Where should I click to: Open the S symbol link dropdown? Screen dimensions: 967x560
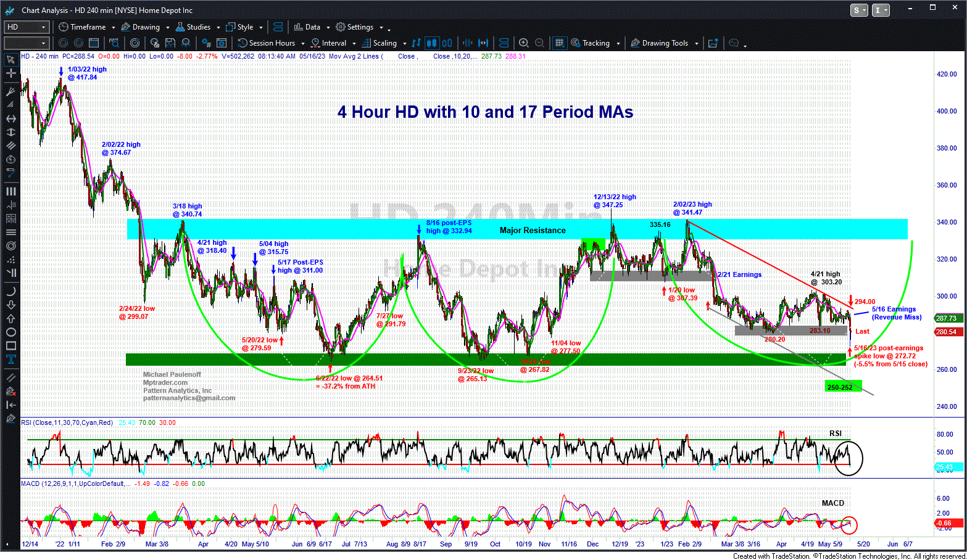tap(859, 10)
